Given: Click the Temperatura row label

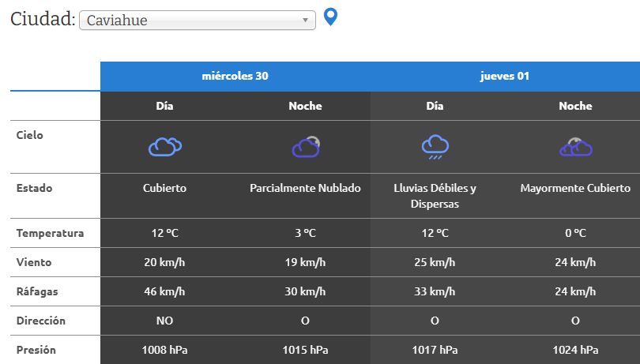Looking at the screenshot, I should pyautogui.click(x=50, y=233).
